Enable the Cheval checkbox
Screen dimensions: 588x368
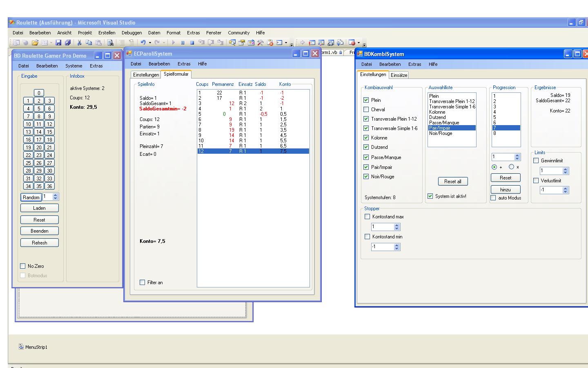(x=366, y=110)
